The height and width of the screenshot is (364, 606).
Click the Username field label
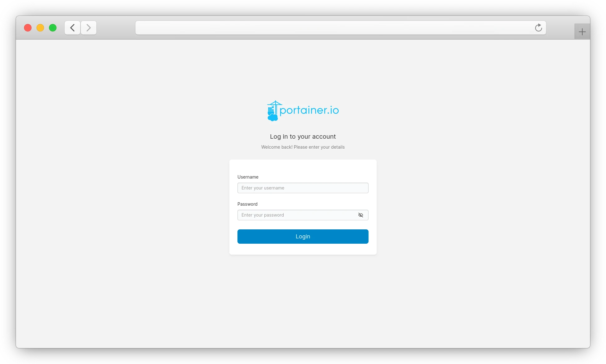pyautogui.click(x=248, y=177)
